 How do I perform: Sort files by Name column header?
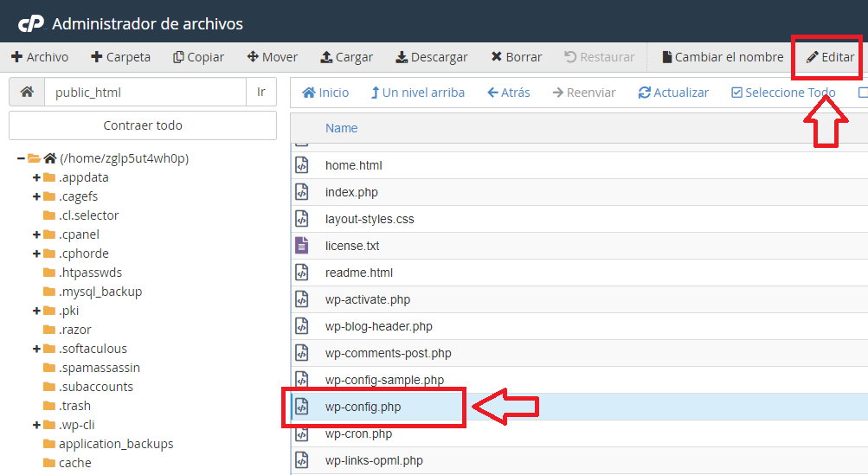click(x=342, y=128)
